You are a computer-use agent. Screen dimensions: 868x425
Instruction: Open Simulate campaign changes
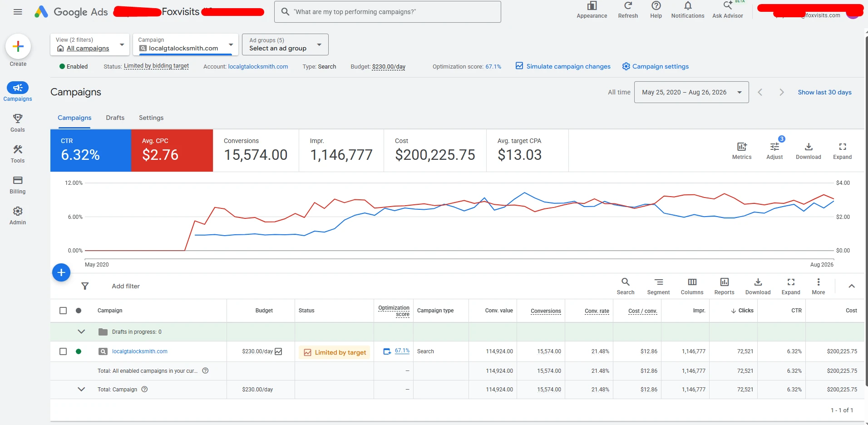pyautogui.click(x=563, y=66)
